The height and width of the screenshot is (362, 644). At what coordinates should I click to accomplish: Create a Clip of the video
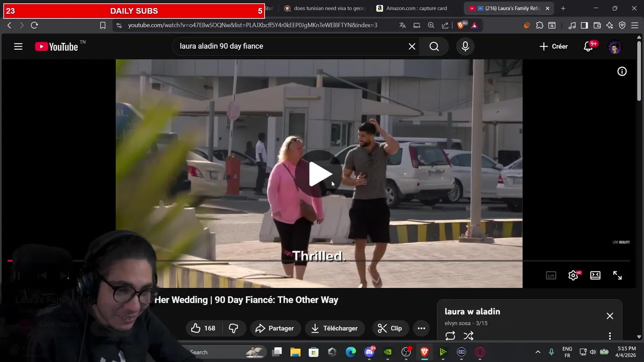coord(390,328)
